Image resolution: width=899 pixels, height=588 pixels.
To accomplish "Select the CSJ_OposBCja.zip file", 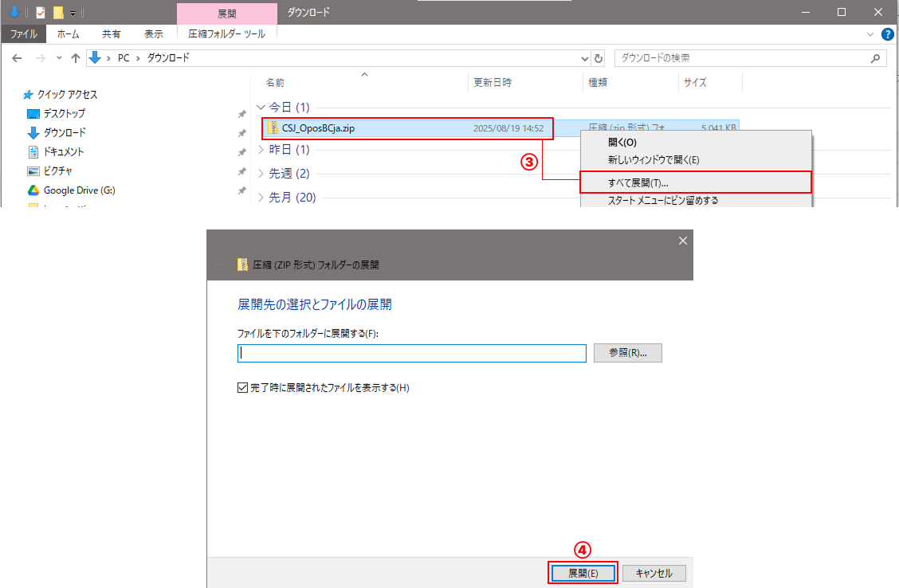I will tap(319, 127).
